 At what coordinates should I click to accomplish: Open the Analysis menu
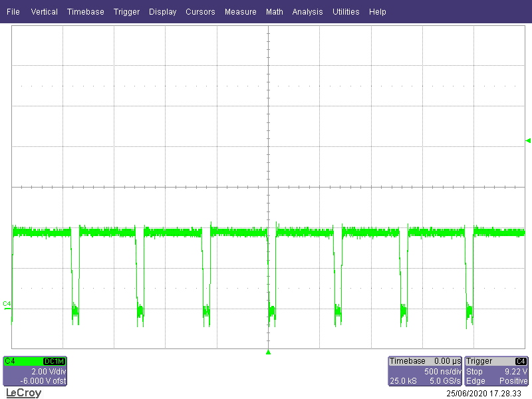(x=307, y=12)
